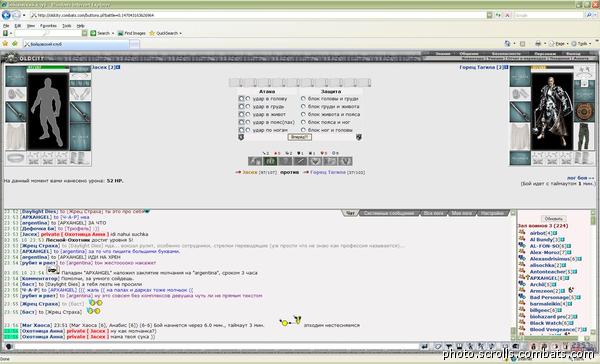Expand the Search button dropdown arrow
This screenshot has width=600, height=364.
(x=113, y=33)
